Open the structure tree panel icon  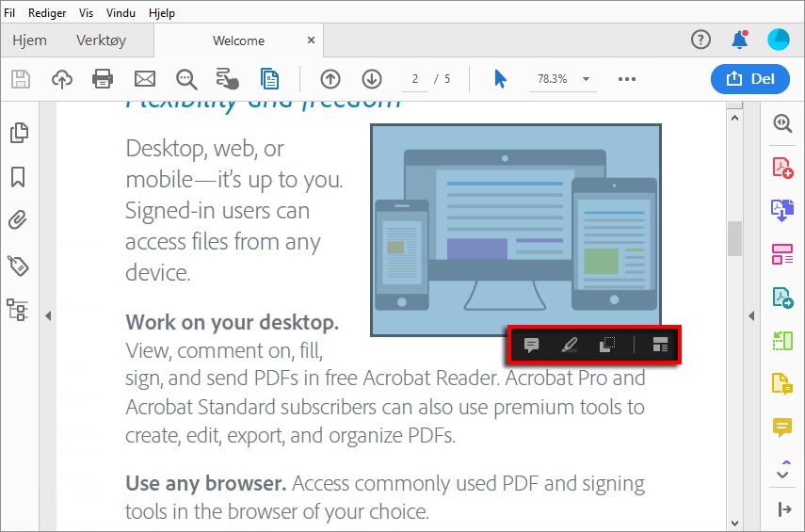[18, 310]
